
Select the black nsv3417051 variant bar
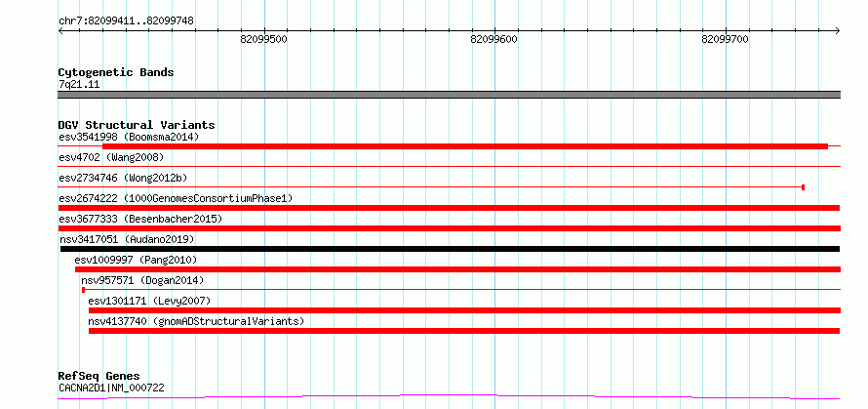[x=450, y=249]
